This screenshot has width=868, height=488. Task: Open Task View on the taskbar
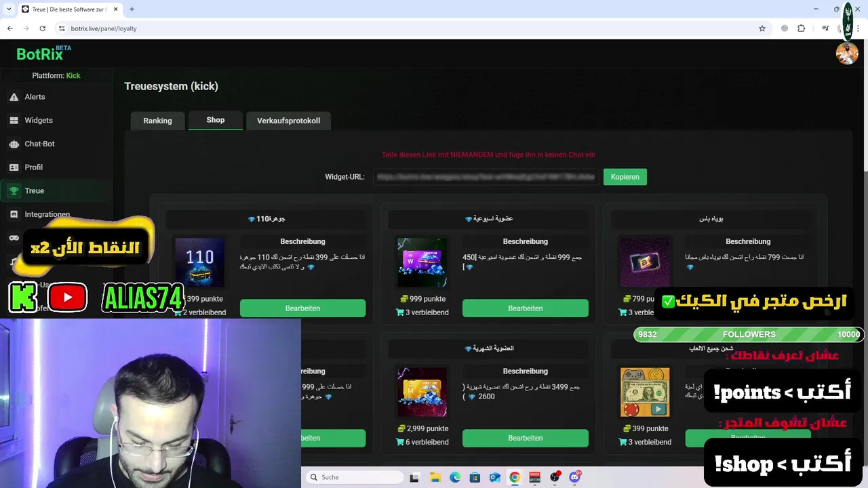click(414, 477)
